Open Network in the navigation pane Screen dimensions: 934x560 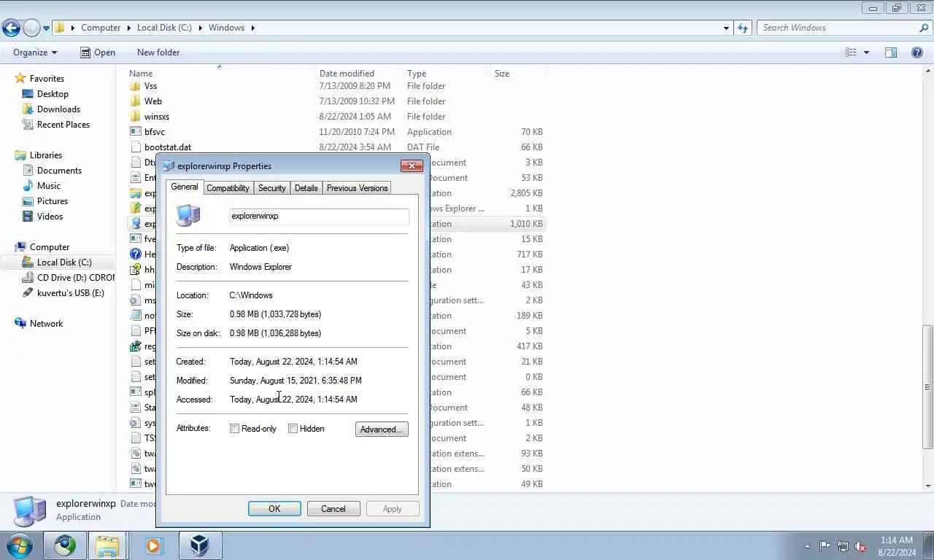(x=46, y=324)
